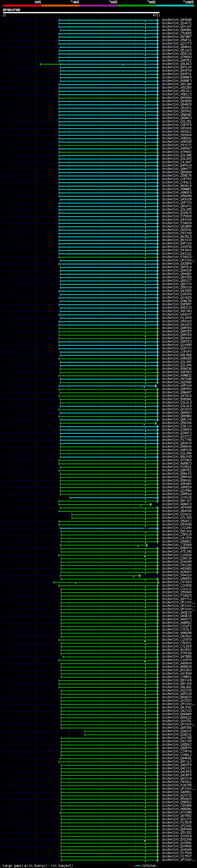The width and height of the screenshot is (197, 868).
Task: Select the UniRef100_Q1W202 label
Action: coord(177,732)
